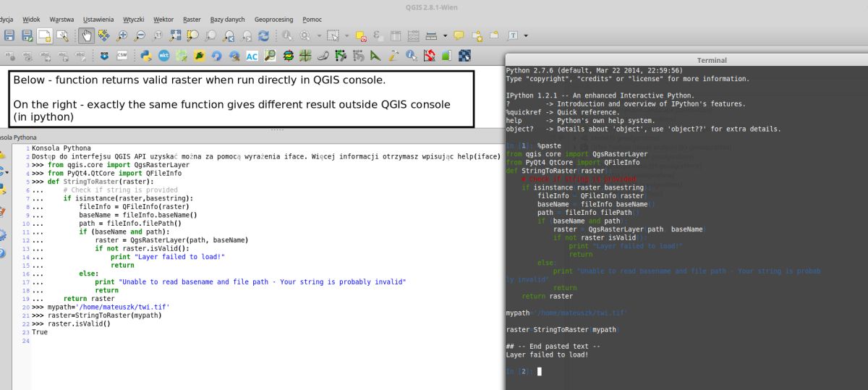Select the Zoom out magnifier tool

139,35
